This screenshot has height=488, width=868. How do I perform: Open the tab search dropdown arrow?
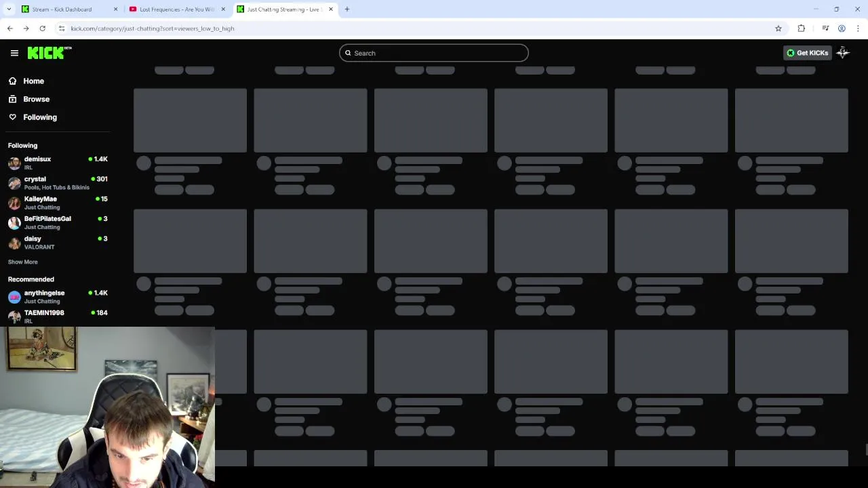(9, 9)
